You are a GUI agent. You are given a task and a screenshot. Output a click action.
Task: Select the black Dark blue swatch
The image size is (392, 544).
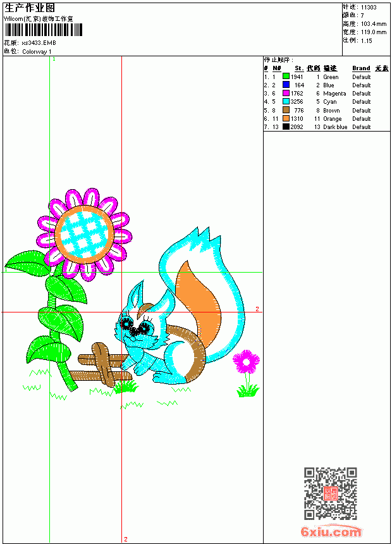click(286, 127)
